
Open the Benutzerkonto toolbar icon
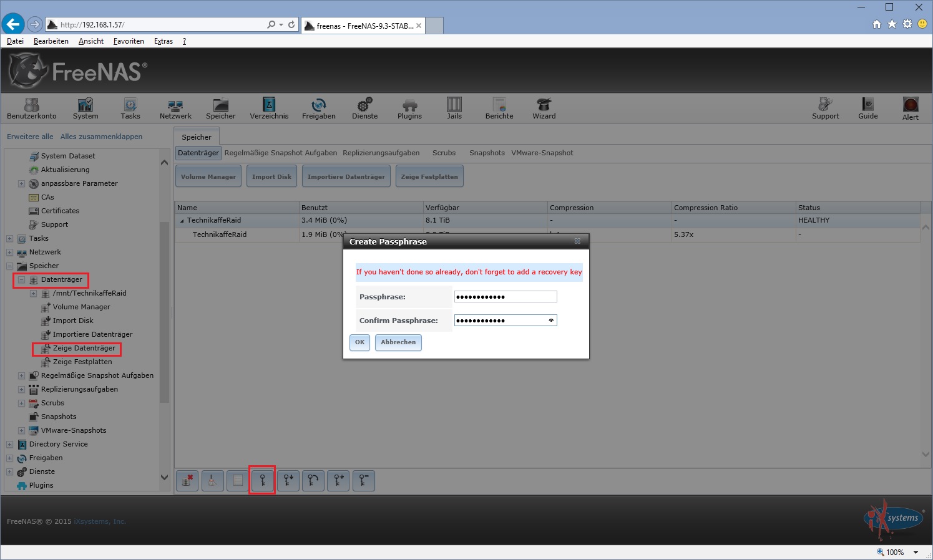click(x=32, y=108)
